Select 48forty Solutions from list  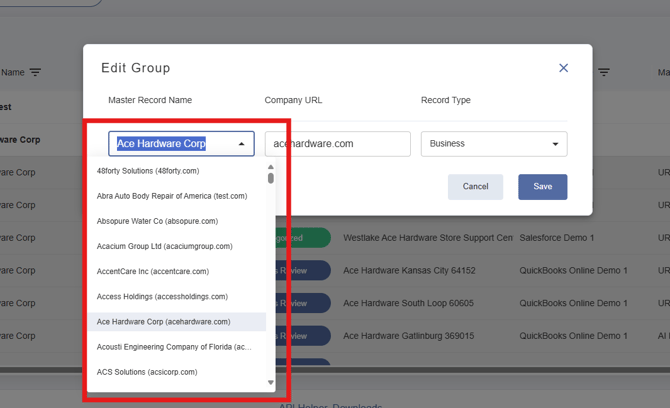pyautogui.click(x=176, y=171)
